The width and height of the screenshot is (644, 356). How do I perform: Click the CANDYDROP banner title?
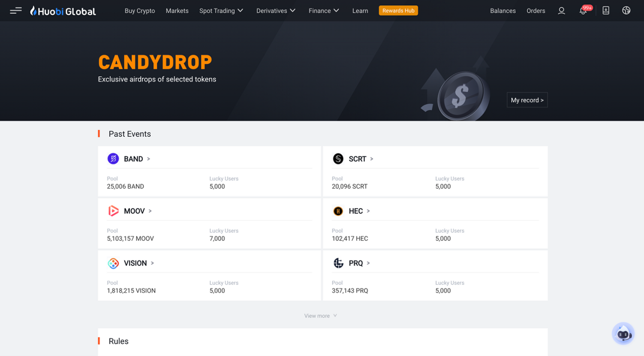coord(155,62)
